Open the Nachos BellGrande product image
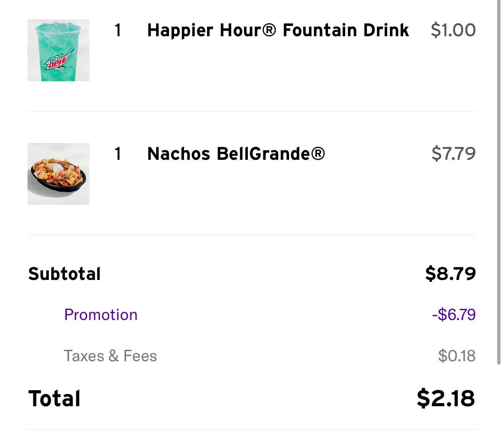The width and height of the screenshot is (504, 439). [58, 174]
